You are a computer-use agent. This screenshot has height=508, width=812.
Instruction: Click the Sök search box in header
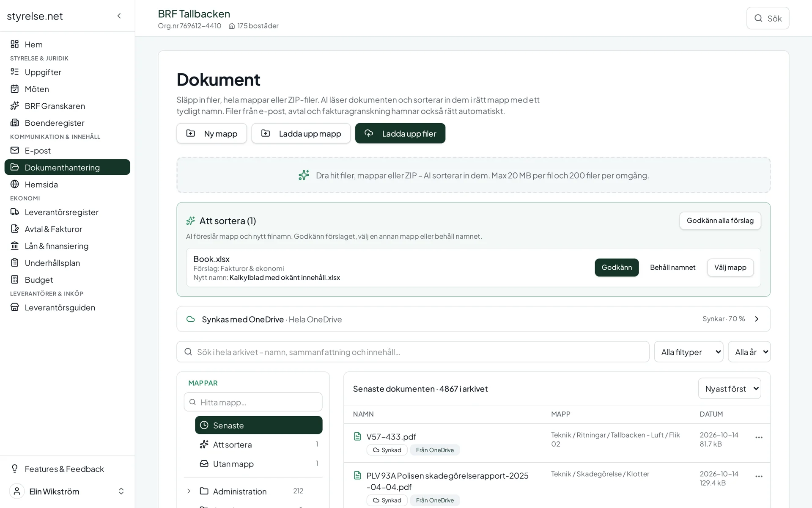(768, 18)
